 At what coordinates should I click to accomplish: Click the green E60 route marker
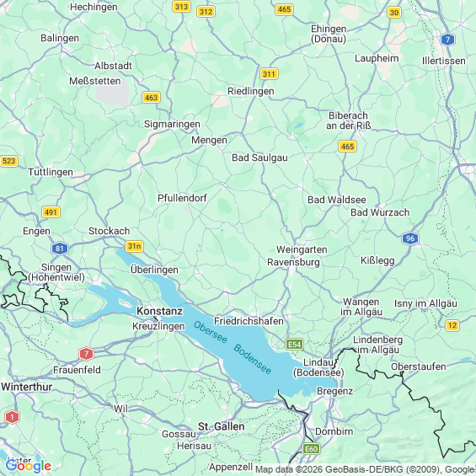click(x=311, y=449)
